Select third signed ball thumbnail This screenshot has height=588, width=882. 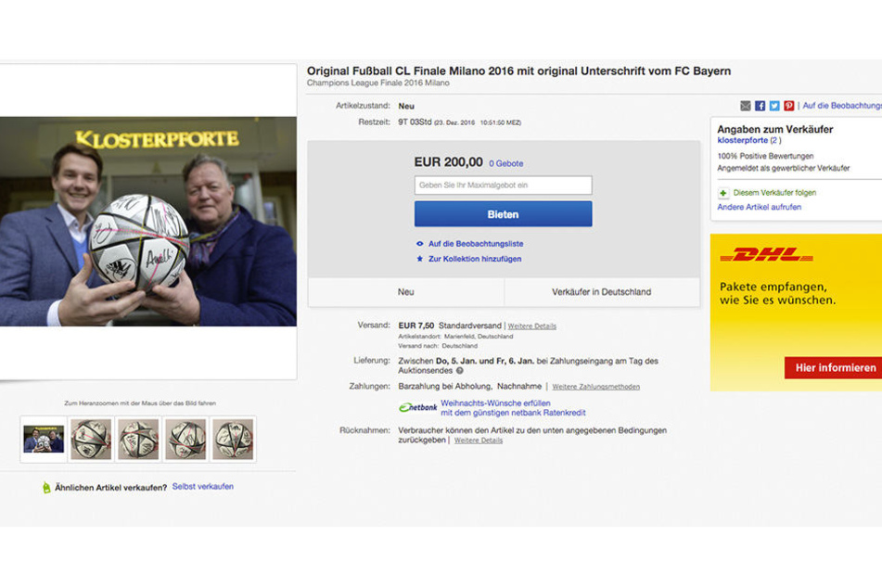(138, 440)
